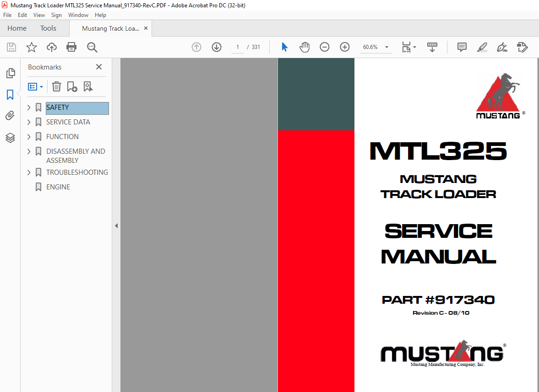
Task: Click the 60.6% zoom value field
Action: (370, 47)
